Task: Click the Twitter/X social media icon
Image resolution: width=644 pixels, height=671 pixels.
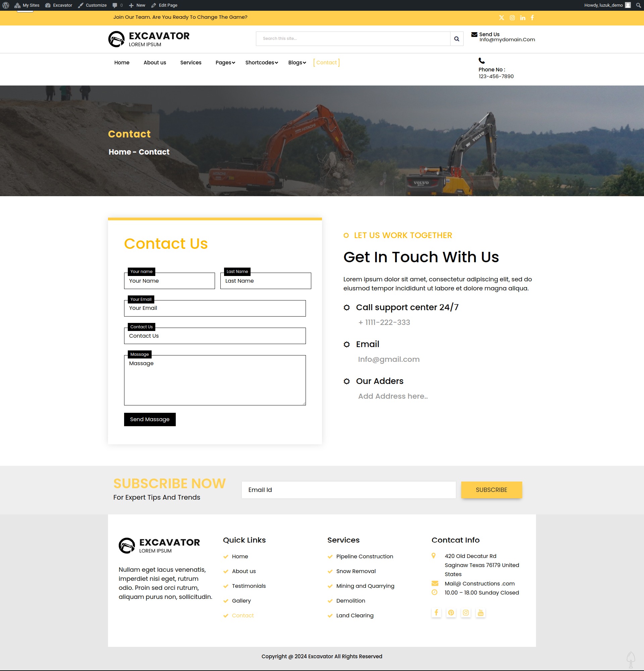Action: [501, 18]
